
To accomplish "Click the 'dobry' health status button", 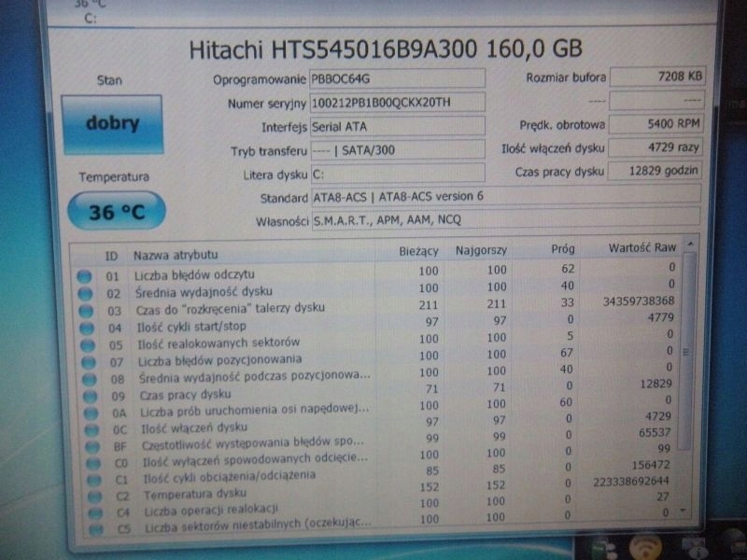I will (112, 124).
